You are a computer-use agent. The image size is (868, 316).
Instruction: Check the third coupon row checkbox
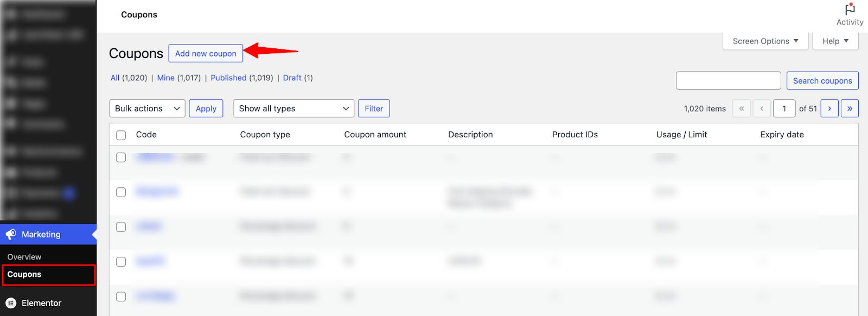[121, 227]
